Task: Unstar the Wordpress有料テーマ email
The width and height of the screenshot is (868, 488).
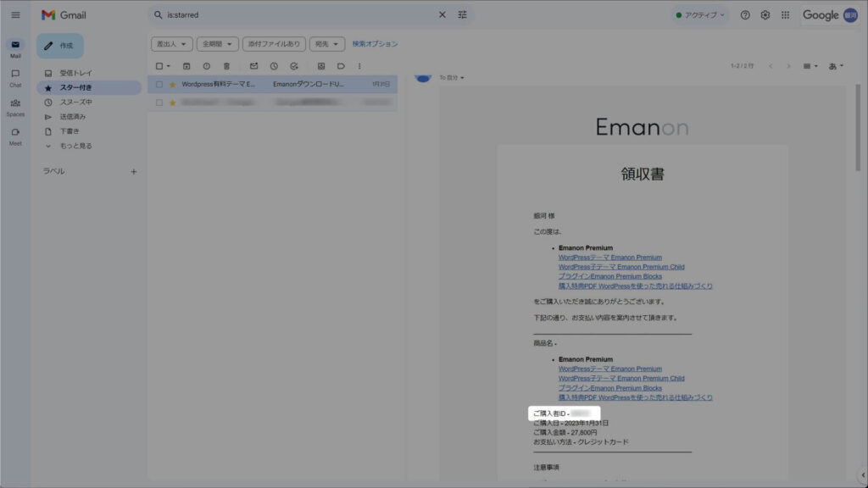Action: click(x=172, y=85)
